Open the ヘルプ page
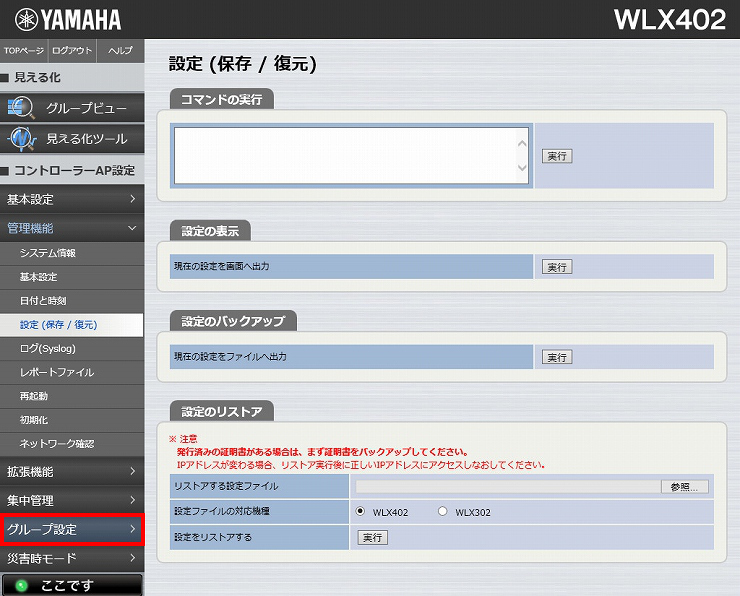 coord(120,50)
